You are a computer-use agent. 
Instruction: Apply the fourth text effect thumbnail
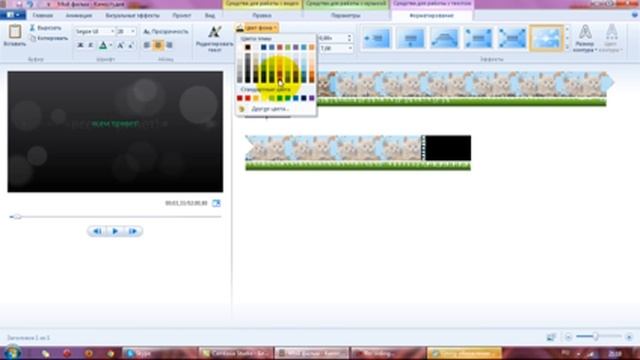point(478,38)
